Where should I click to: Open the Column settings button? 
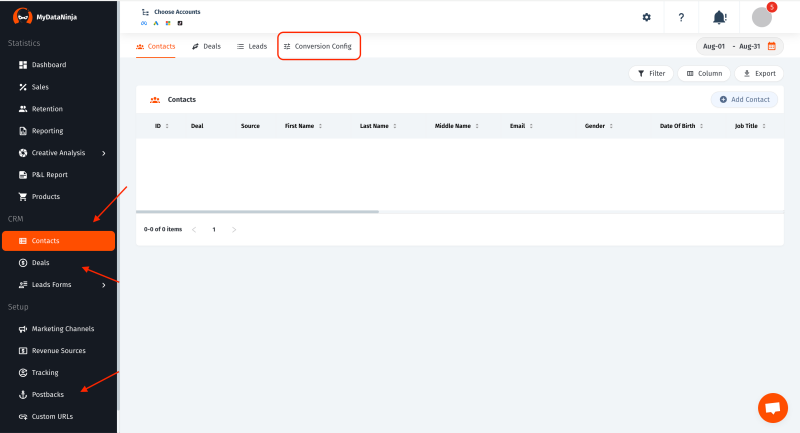pyautogui.click(x=704, y=73)
